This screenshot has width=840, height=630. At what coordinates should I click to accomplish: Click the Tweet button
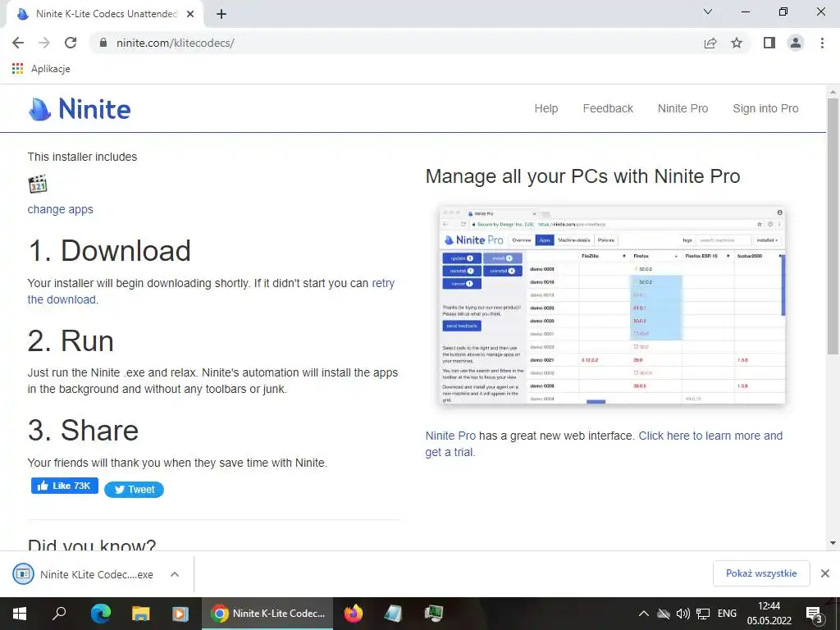[x=134, y=490]
